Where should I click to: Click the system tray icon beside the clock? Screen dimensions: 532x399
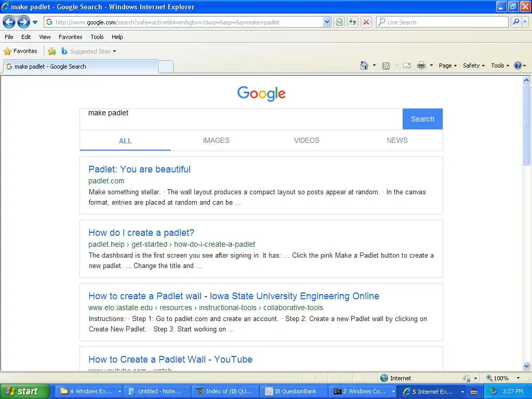point(493,391)
